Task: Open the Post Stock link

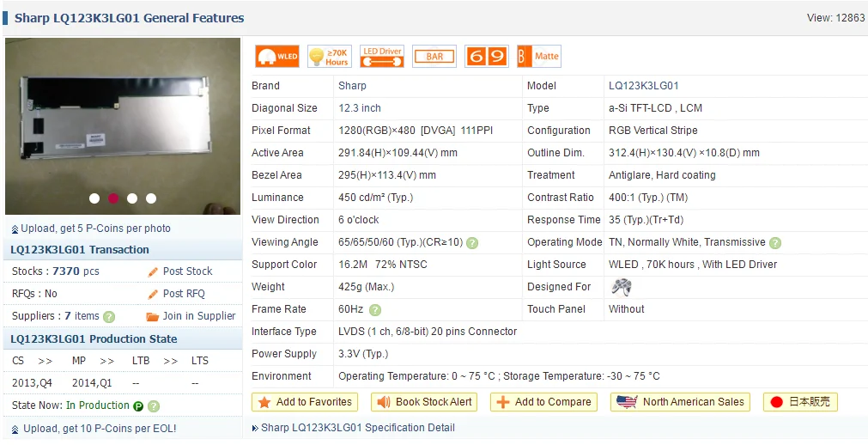Action: click(x=188, y=271)
